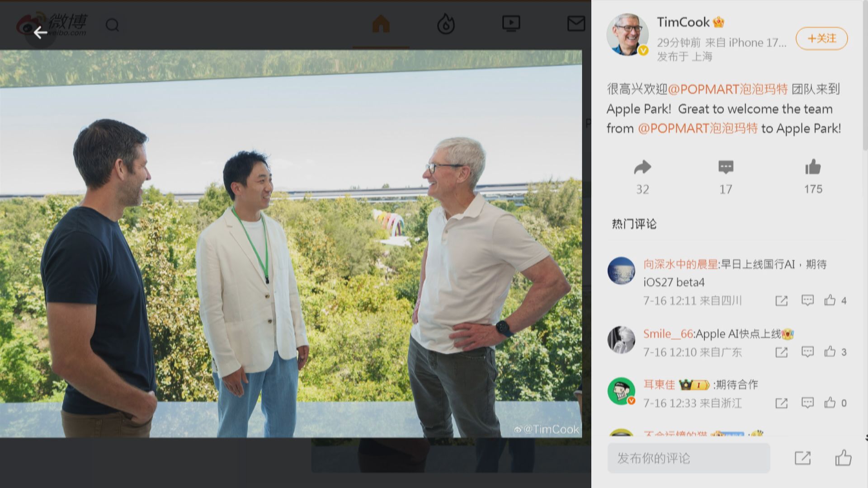Click the thumbs-up beside comment box
Screen dimensions: 868x488
coord(843,458)
